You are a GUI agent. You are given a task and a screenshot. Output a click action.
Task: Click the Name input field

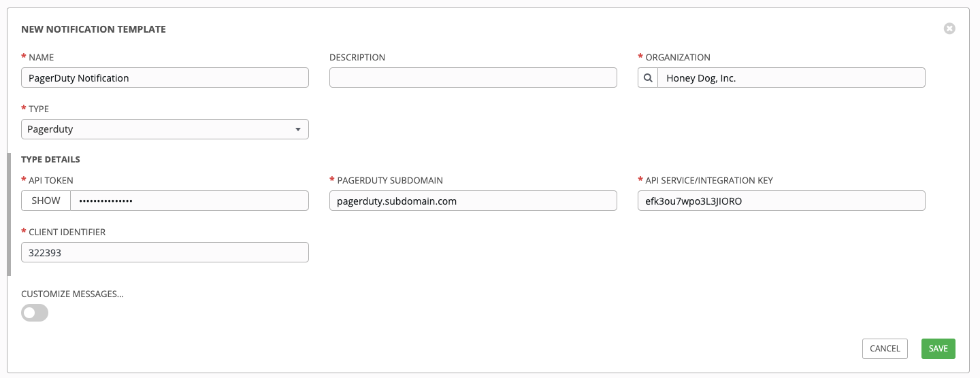pyautogui.click(x=165, y=78)
